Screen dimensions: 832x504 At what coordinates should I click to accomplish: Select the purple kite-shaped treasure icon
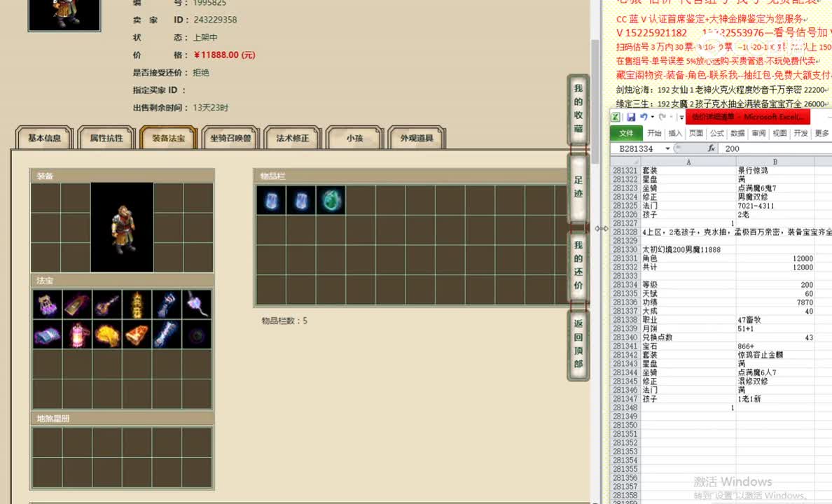point(197,304)
